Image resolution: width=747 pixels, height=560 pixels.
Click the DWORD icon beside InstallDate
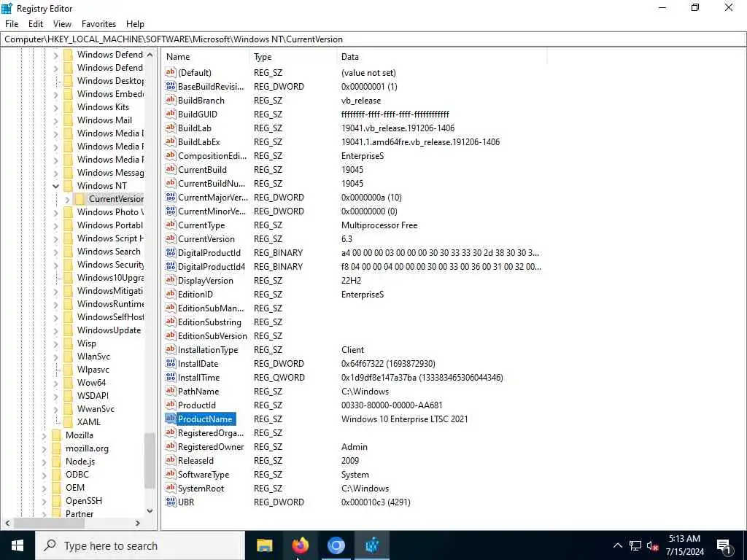coord(171,363)
